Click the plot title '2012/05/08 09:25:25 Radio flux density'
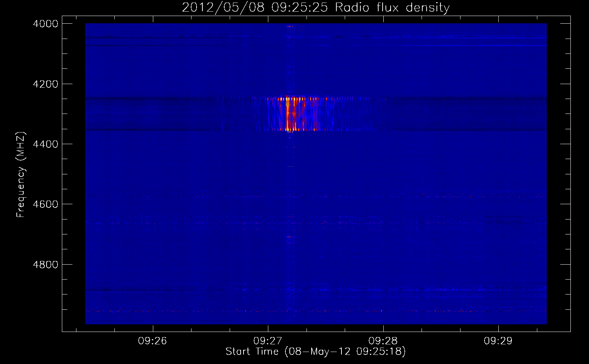The image size is (589, 364). pyautogui.click(x=316, y=7)
